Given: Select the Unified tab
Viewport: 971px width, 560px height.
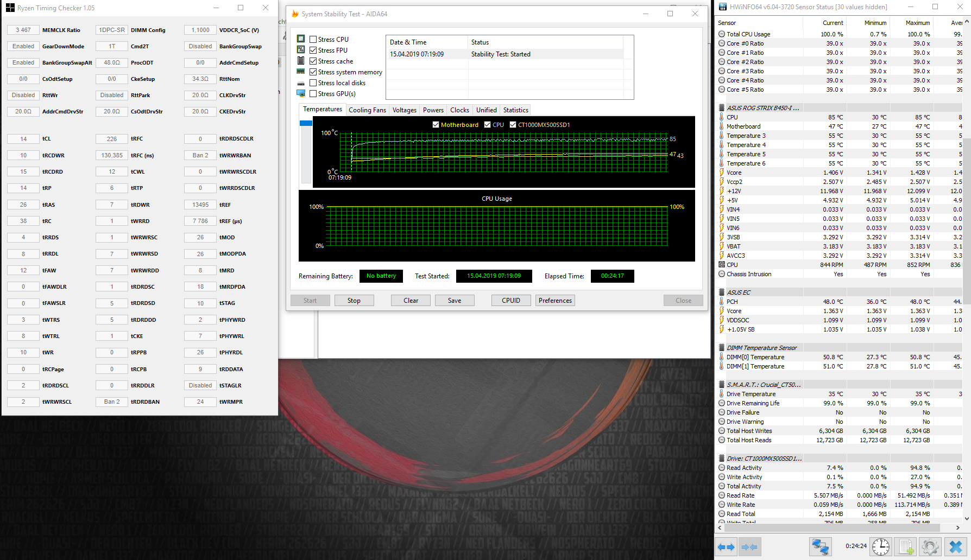Looking at the screenshot, I should click(487, 110).
